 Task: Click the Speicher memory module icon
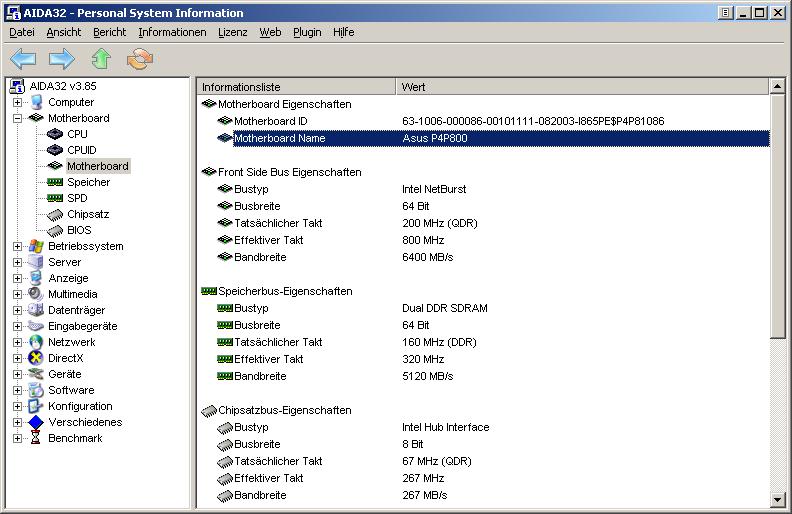click(x=55, y=182)
